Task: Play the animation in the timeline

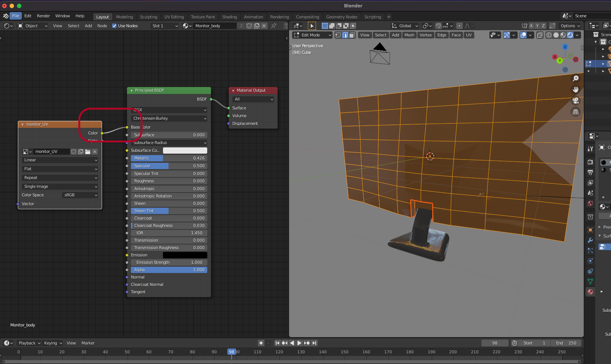Action: [x=299, y=343]
